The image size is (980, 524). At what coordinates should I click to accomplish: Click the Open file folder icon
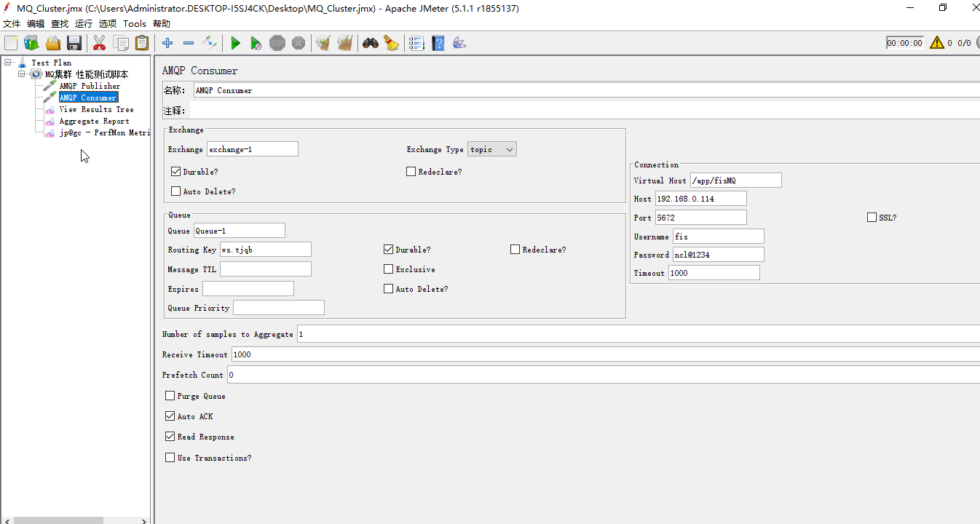(53, 43)
